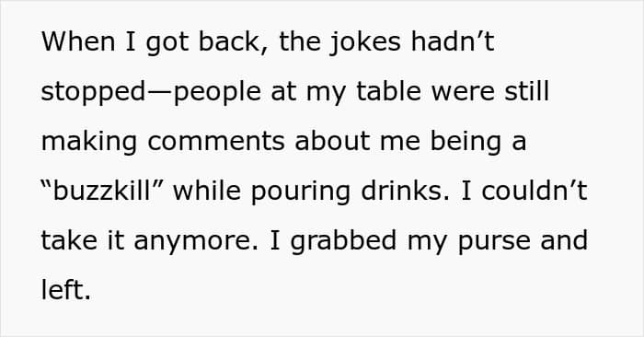
Task: Click the word "hadn't" ending first line
Action: point(453,42)
